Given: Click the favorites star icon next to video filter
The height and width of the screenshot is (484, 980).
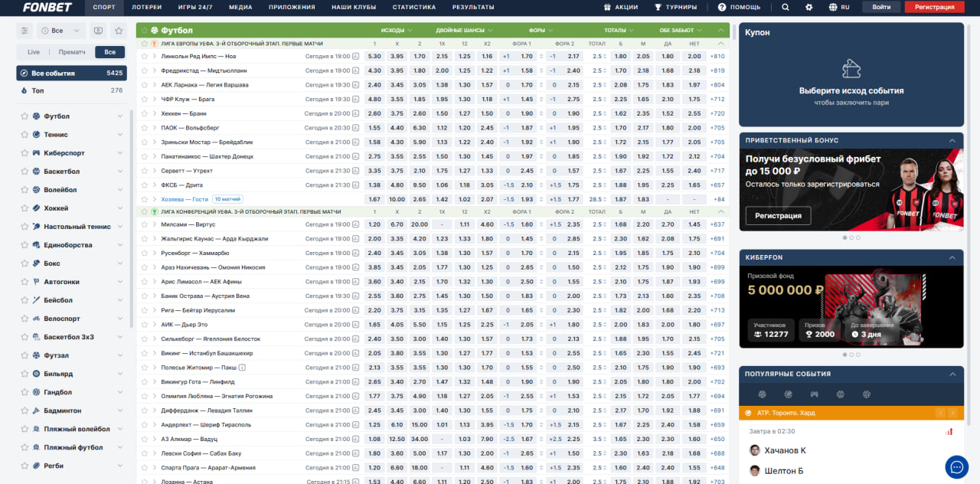Looking at the screenshot, I should pos(119,31).
